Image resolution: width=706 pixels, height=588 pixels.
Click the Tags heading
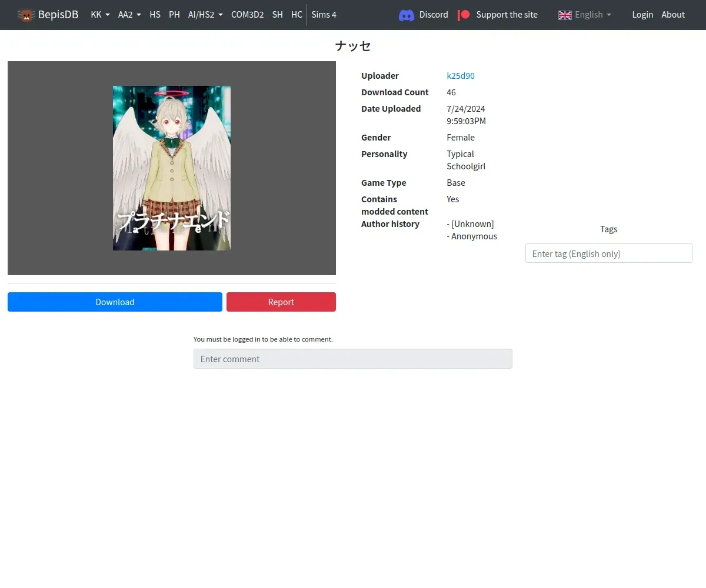(609, 229)
